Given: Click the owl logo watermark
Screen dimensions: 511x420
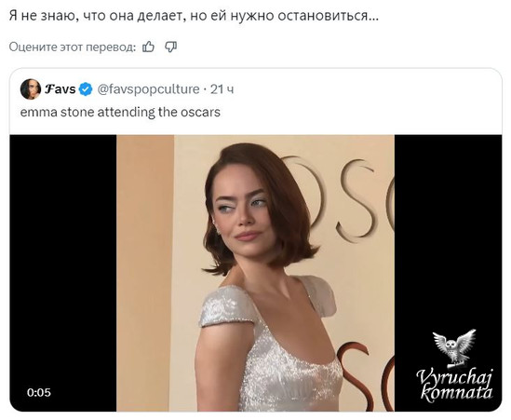Looking at the screenshot, I should coord(454,348).
